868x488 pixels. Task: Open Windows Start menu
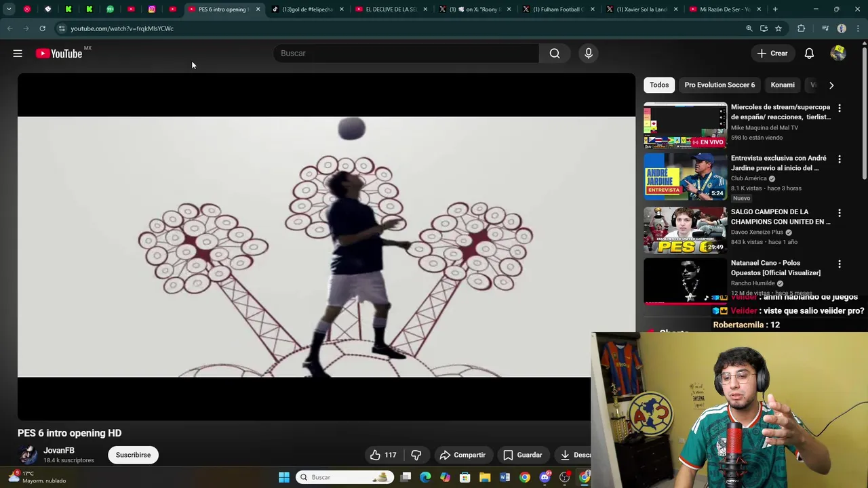pos(284,477)
